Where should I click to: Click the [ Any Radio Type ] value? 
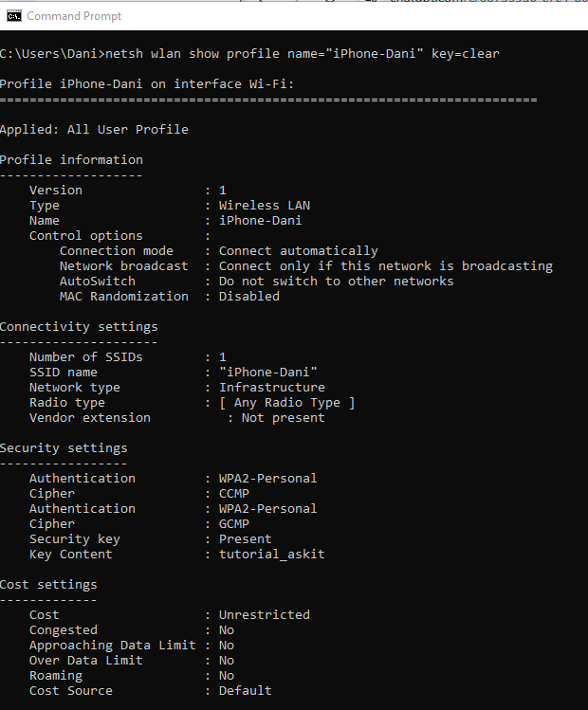[286, 403]
